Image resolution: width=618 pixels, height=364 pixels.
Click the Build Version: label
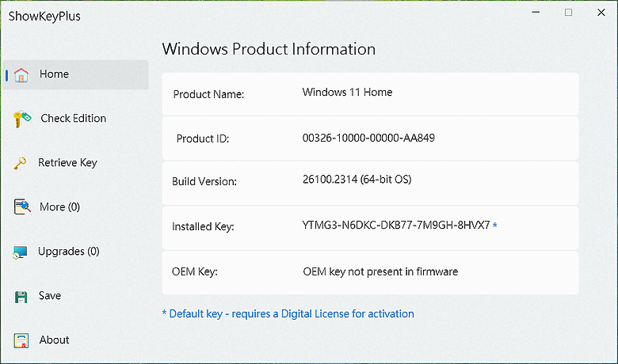click(x=204, y=181)
